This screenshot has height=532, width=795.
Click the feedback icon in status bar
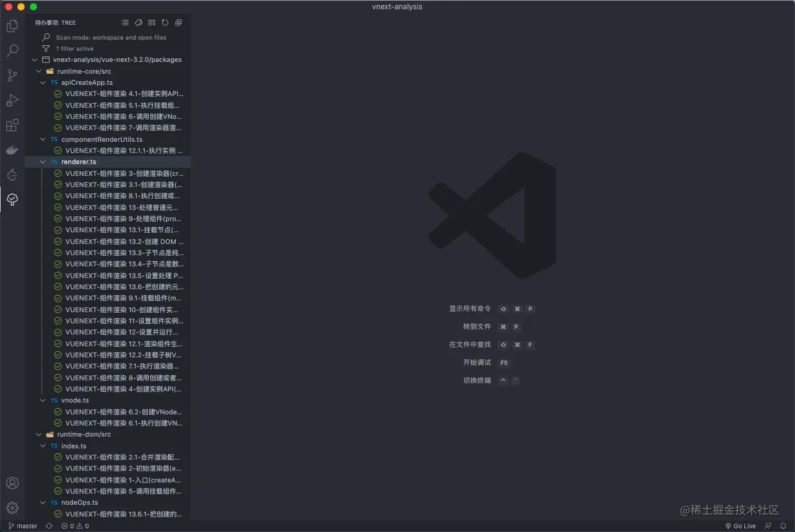(x=768, y=526)
